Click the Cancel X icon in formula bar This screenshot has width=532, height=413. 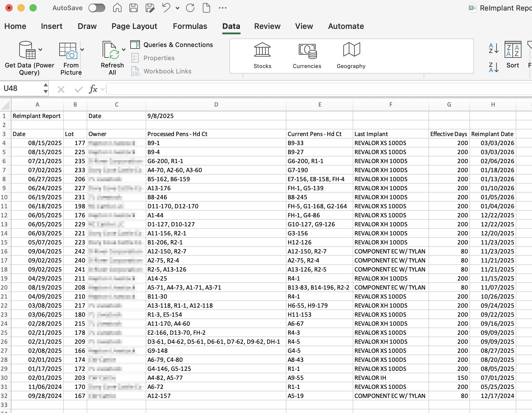tap(61, 89)
